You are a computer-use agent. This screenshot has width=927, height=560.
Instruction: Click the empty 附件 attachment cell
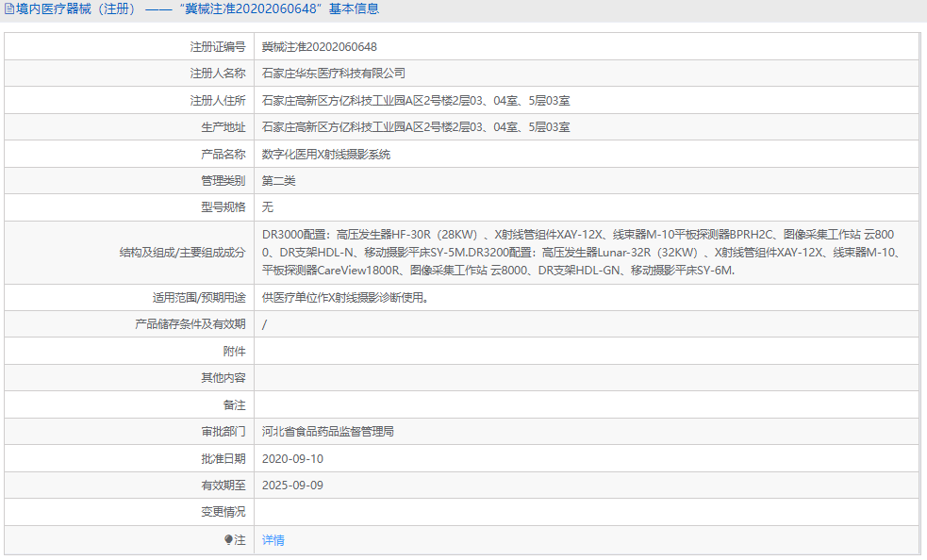click(472, 350)
